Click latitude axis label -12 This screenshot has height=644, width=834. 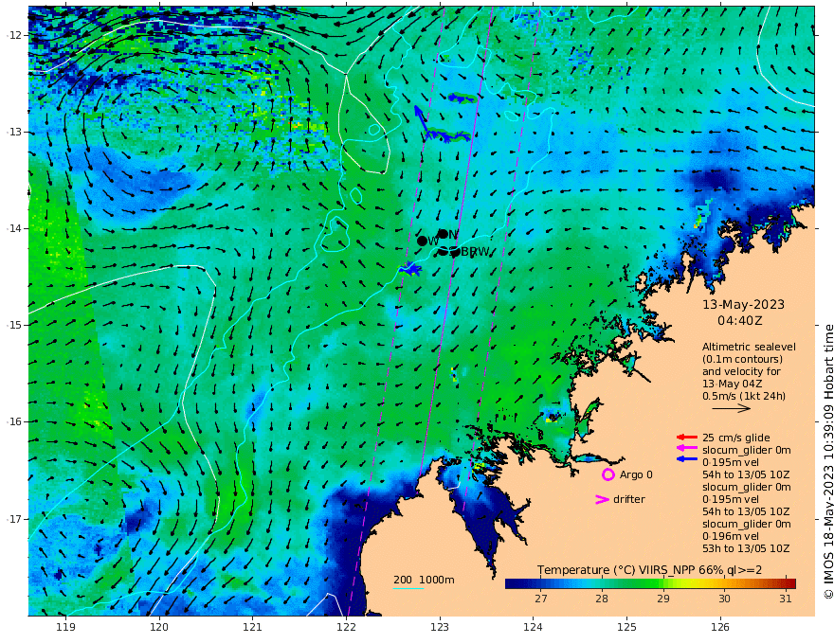(x=13, y=35)
